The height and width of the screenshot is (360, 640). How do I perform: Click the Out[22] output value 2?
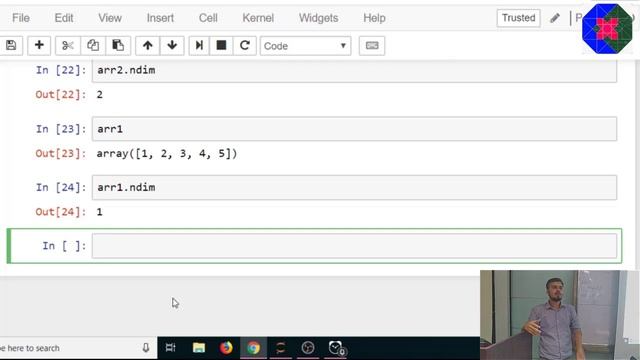click(x=100, y=95)
